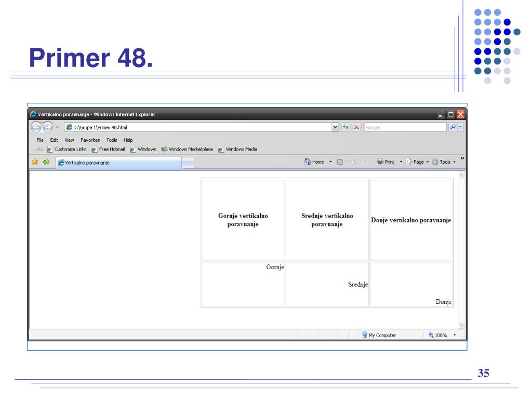Open the File menu
The height and width of the screenshot is (399, 532).
point(40,140)
